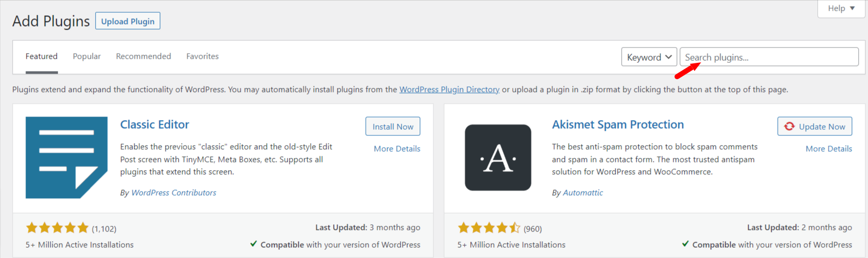Screen dimensions: 868x258
Task: Click the Akismet description text
Action: pyautogui.click(x=655, y=159)
